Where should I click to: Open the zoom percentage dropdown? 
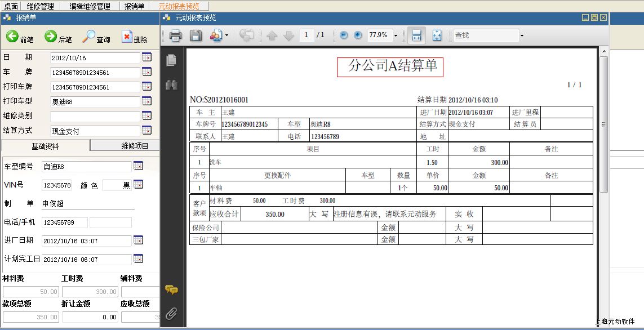396,35
